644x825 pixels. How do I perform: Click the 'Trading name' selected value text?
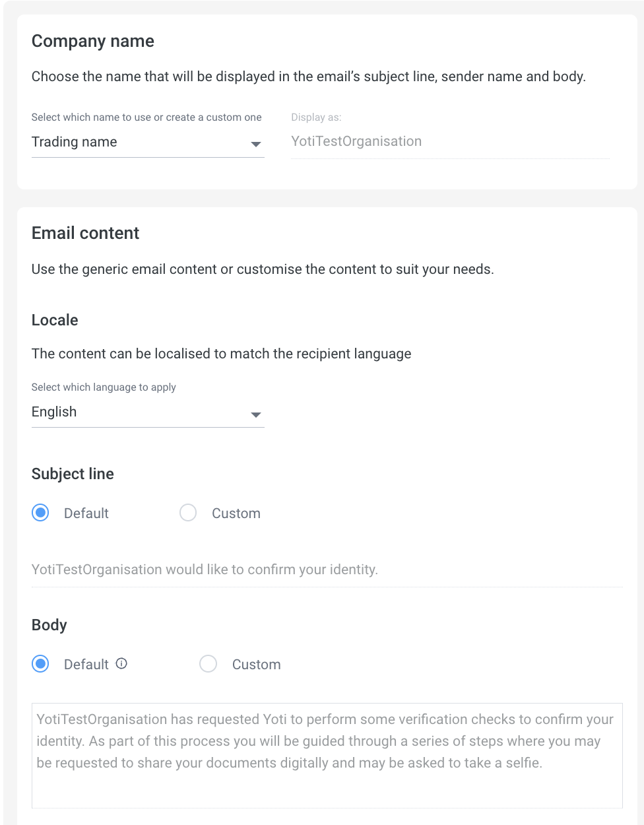tap(75, 142)
